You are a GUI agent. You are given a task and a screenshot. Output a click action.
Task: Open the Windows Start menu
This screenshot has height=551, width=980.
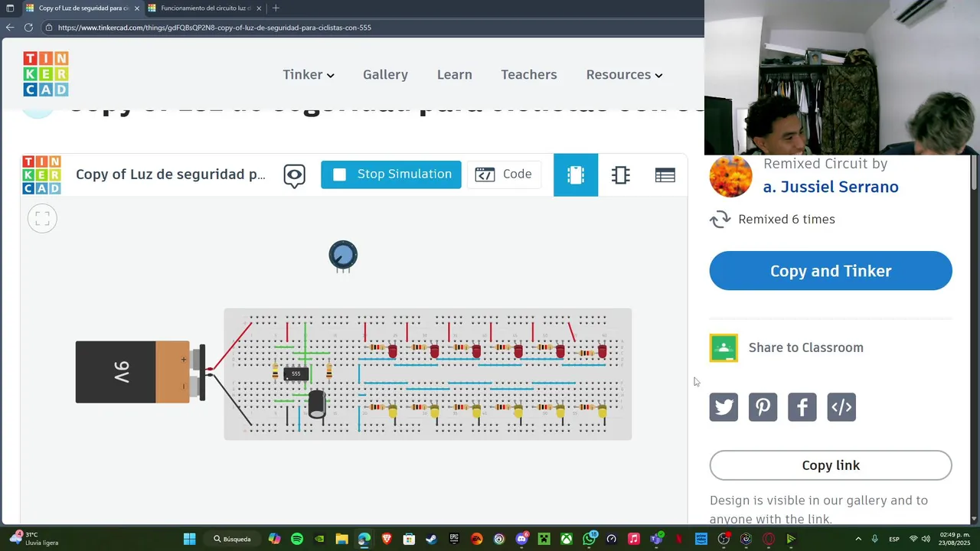point(189,539)
